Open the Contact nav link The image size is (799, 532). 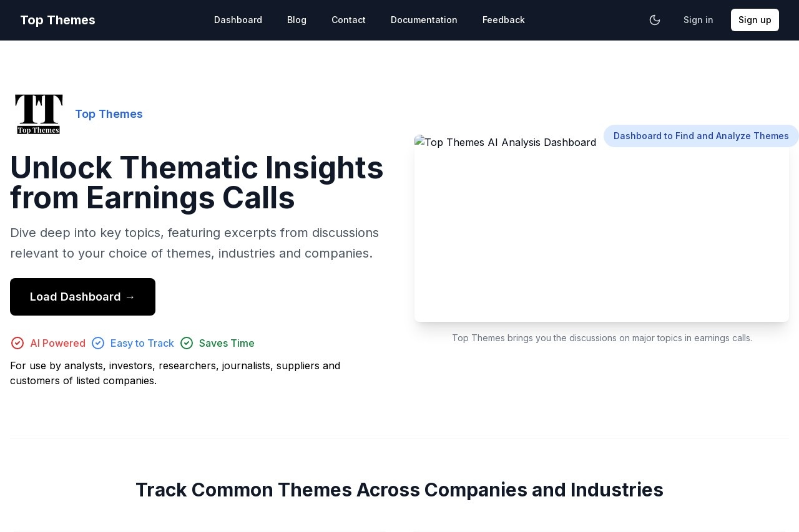pyautogui.click(x=348, y=20)
